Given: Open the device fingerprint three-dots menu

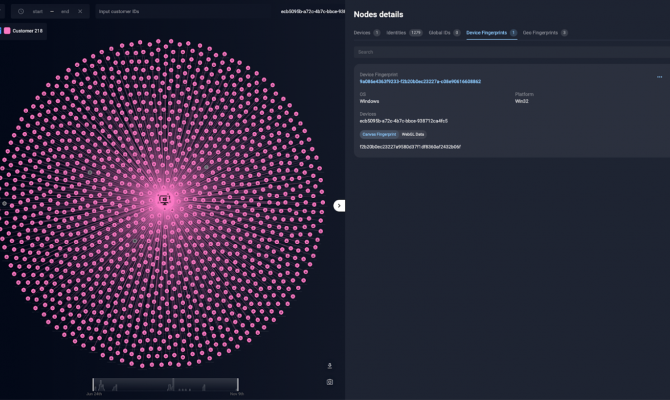Looking at the screenshot, I should click(659, 77).
